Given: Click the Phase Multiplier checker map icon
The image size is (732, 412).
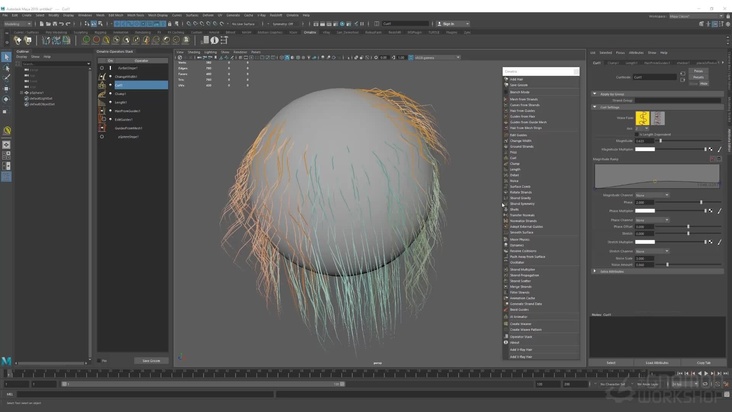Looking at the screenshot, I should point(711,211).
